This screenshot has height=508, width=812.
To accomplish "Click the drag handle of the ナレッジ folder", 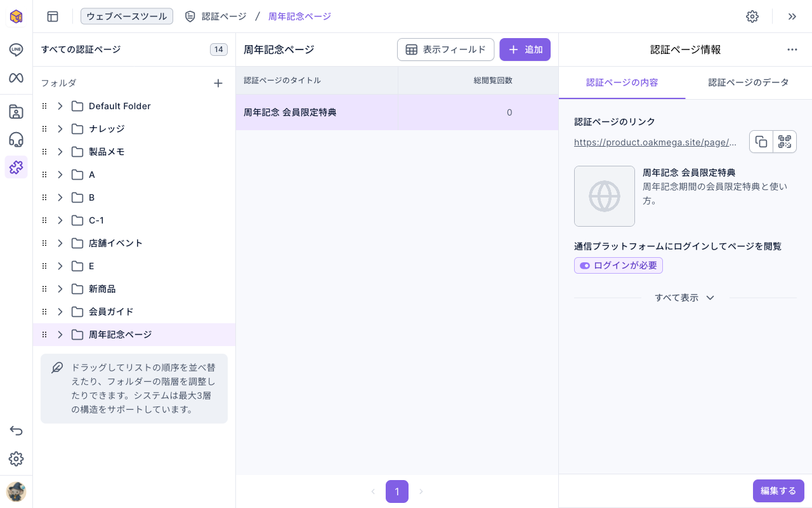I will (x=44, y=129).
